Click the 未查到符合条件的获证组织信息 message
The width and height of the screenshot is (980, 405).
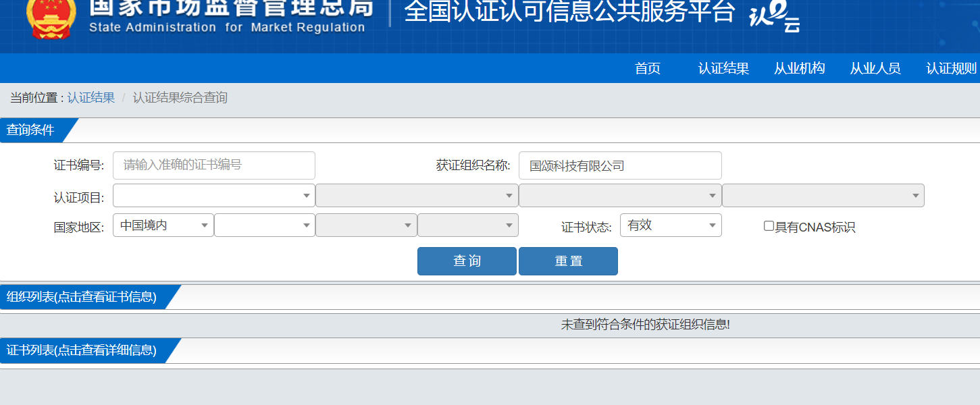[646, 325]
